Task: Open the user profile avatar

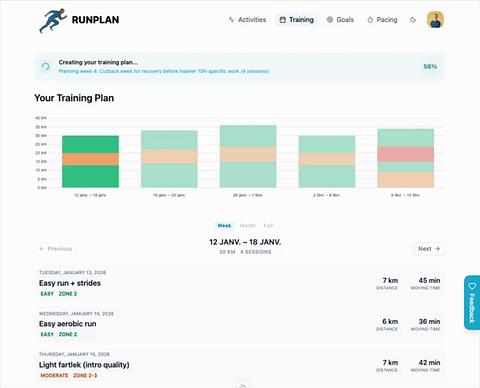Action: (435, 20)
